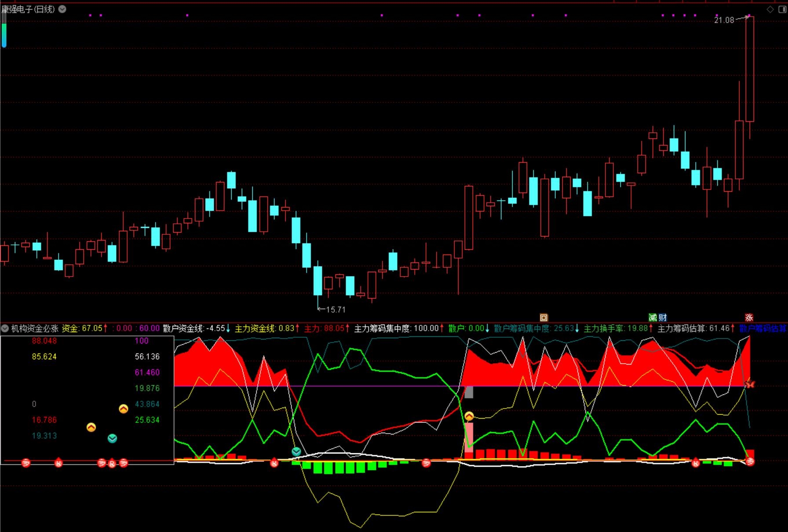Open dropdown beside 康强电子(日线) title

62,9
